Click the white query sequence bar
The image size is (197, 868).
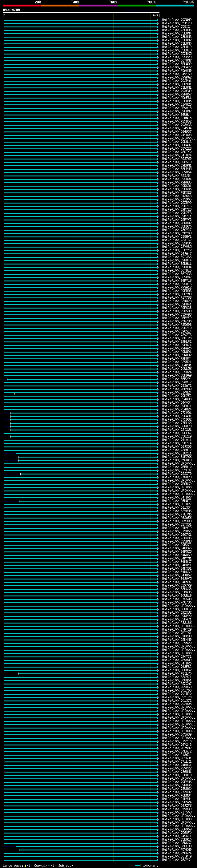81,12
